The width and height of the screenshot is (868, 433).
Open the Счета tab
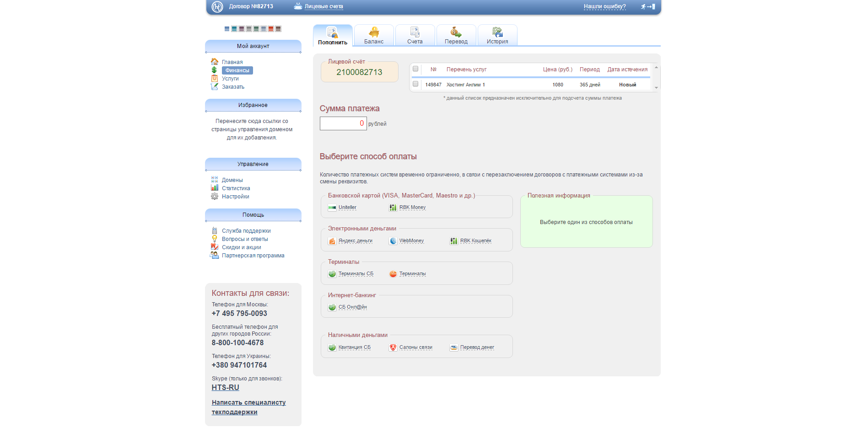[415, 35]
